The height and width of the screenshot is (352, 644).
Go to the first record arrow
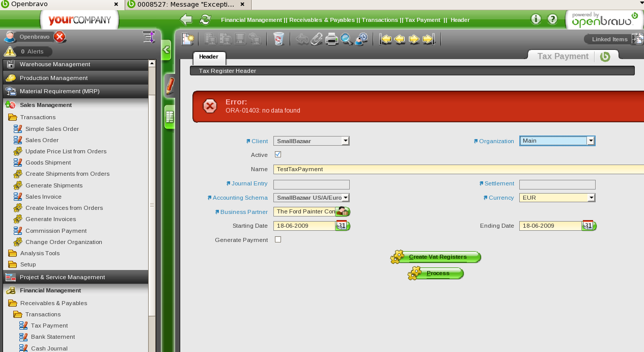coord(385,39)
